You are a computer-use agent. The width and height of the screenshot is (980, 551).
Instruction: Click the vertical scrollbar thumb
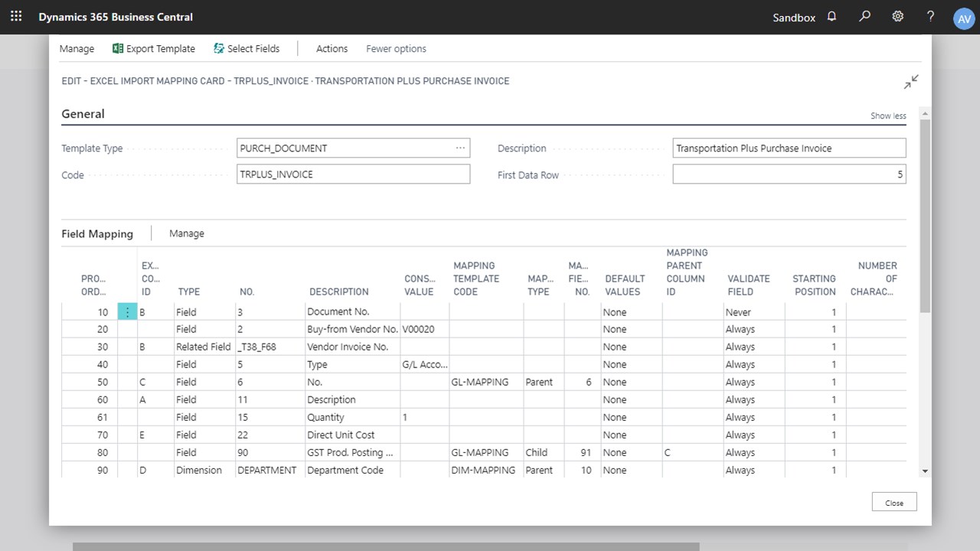click(925, 215)
